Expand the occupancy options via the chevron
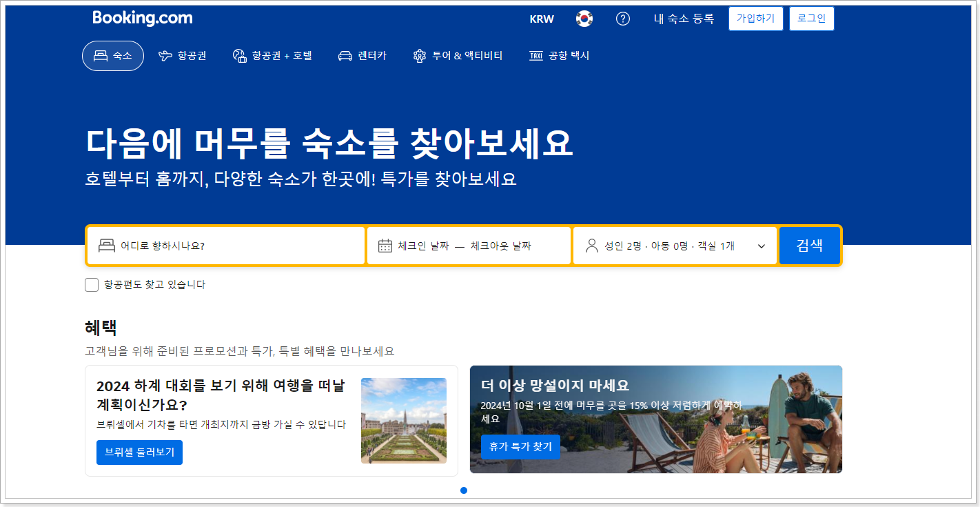 [760, 246]
